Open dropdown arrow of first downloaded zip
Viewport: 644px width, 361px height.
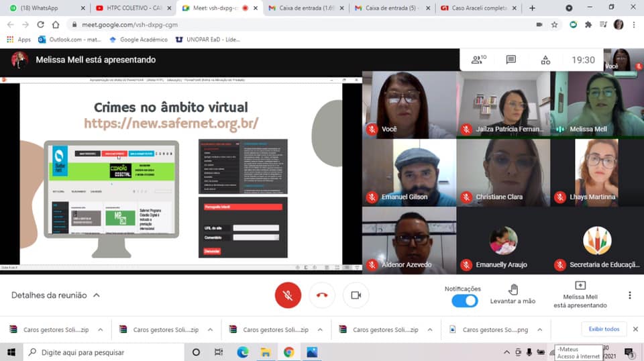[101, 330]
